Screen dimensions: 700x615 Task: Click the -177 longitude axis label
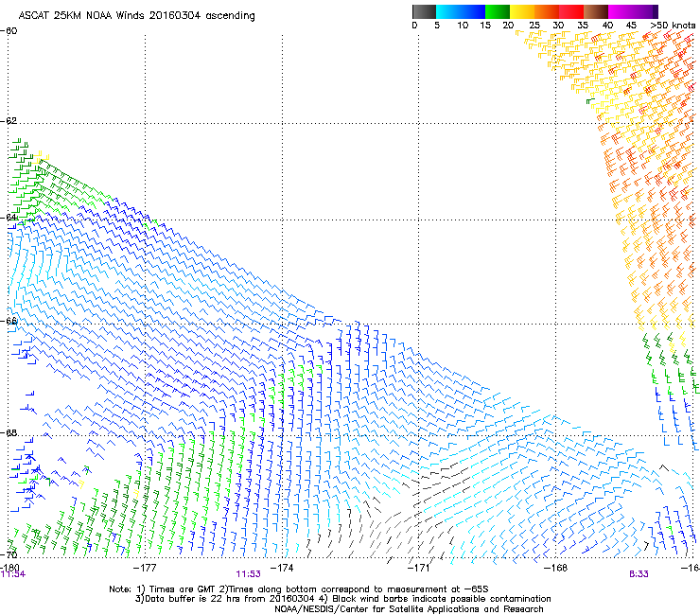(145, 568)
